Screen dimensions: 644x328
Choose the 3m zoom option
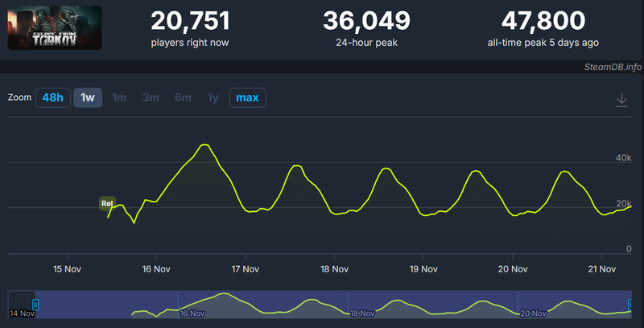click(x=151, y=98)
